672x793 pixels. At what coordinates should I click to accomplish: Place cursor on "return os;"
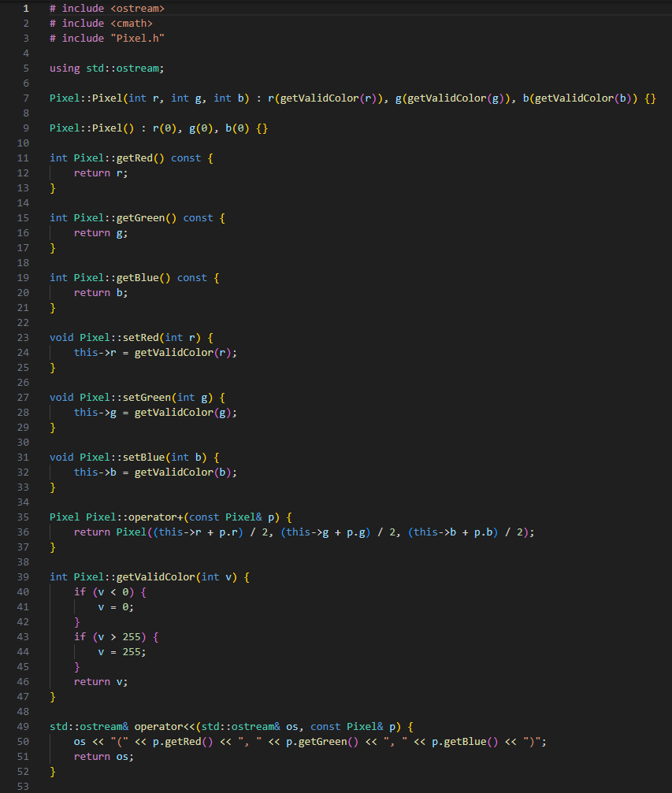[x=104, y=757]
